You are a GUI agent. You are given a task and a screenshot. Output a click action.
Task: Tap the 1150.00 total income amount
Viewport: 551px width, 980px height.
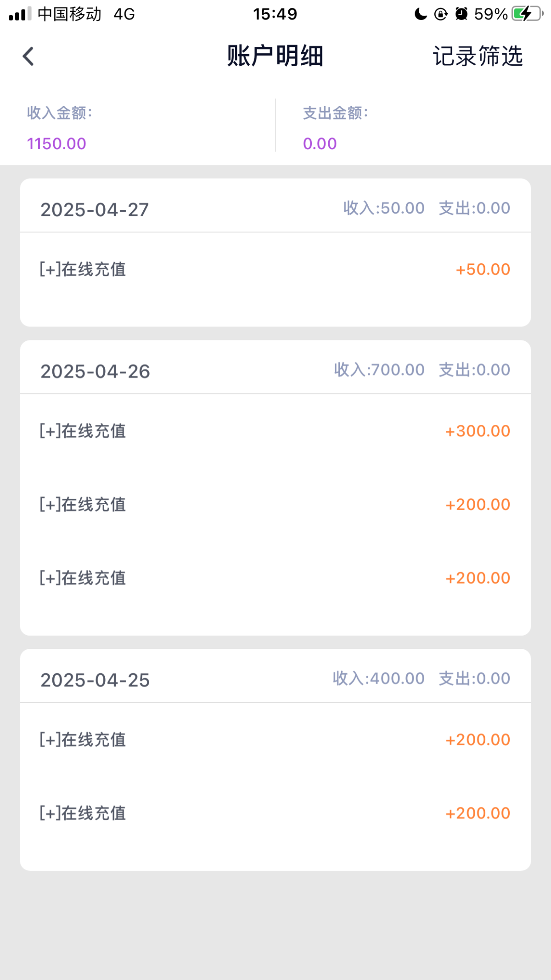tap(56, 144)
